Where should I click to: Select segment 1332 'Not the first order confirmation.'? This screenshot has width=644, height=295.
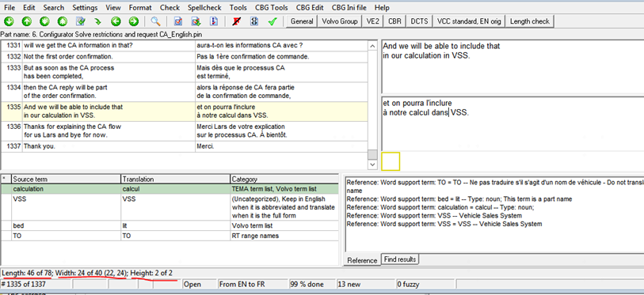point(184,56)
